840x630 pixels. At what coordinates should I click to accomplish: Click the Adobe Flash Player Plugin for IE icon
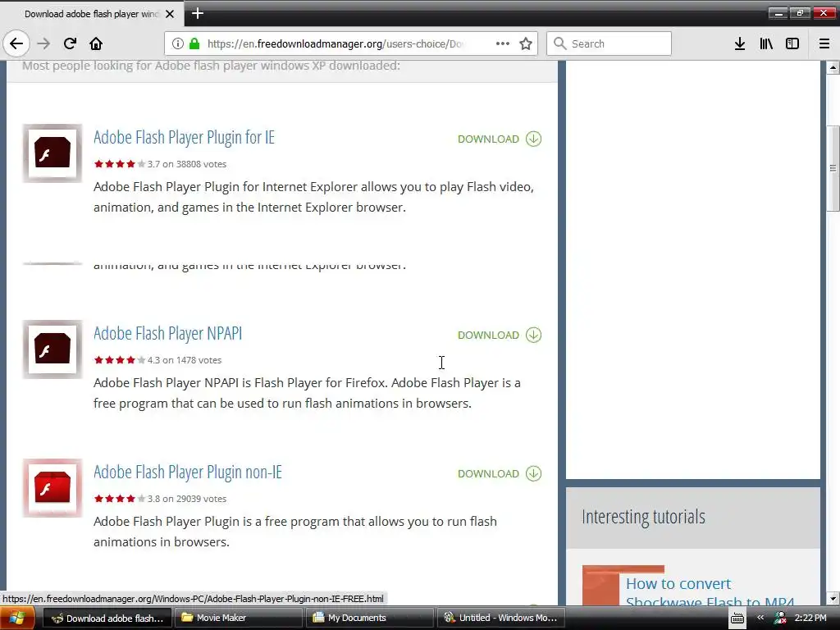tap(52, 153)
